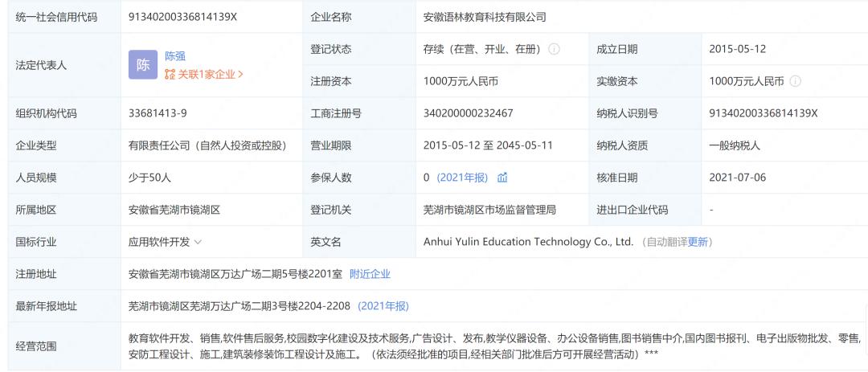This screenshot has width=868, height=372.
Task: Open 关联1家企业 related companies link
Action: click(211, 74)
